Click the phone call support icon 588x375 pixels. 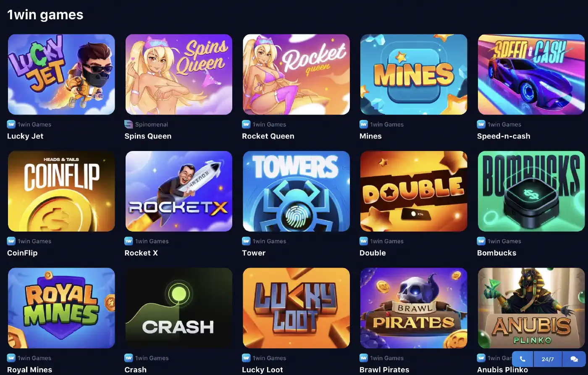(522, 359)
